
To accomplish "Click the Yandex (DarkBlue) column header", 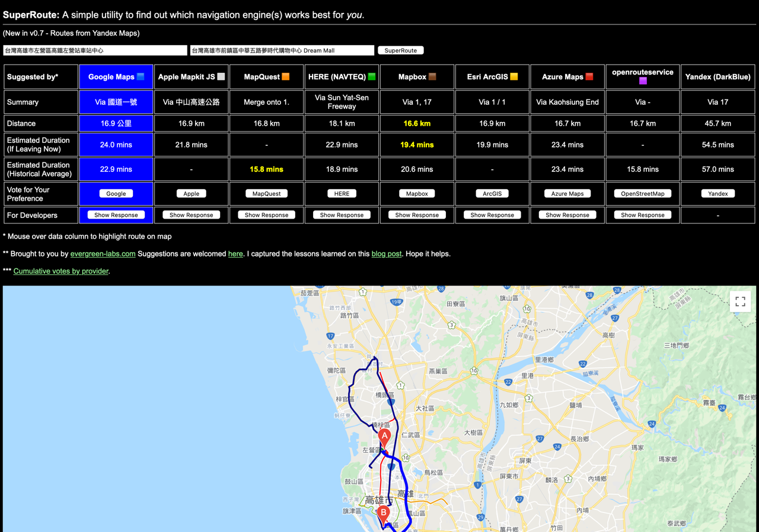I will tap(718, 77).
